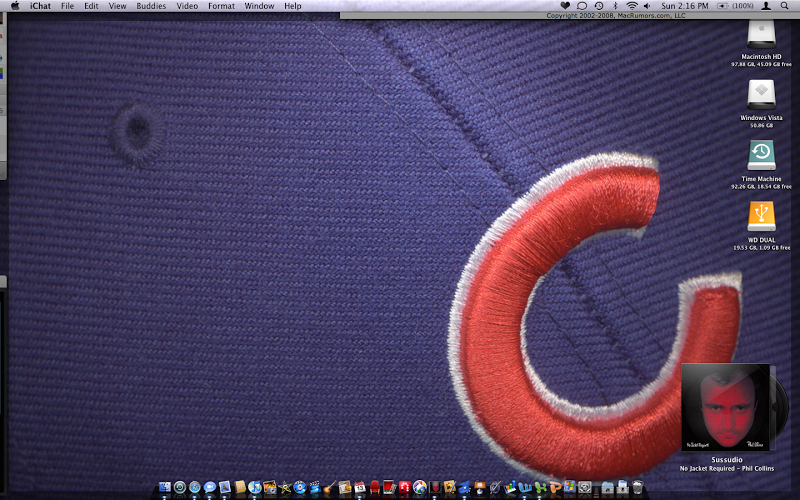Launch Time Machine from the Dock

pyautogui.click(x=180, y=487)
